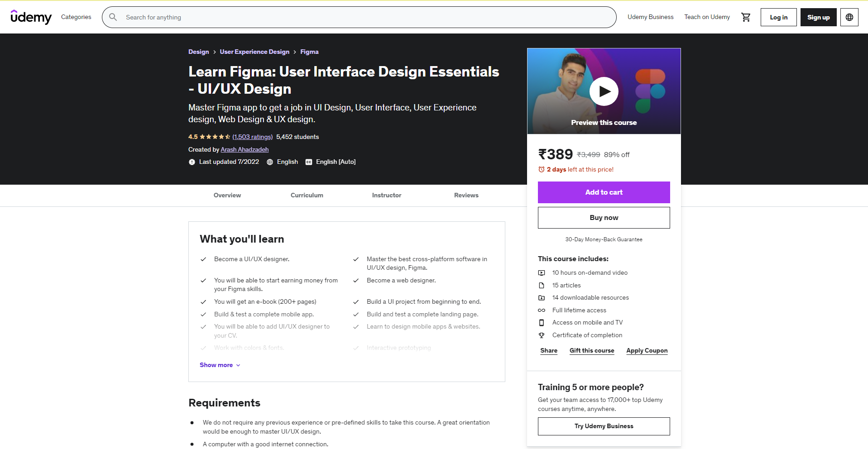The width and height of the screenshot is (868, 449).
Task: Click Apply Coupon link
Action: pos(647,351)
